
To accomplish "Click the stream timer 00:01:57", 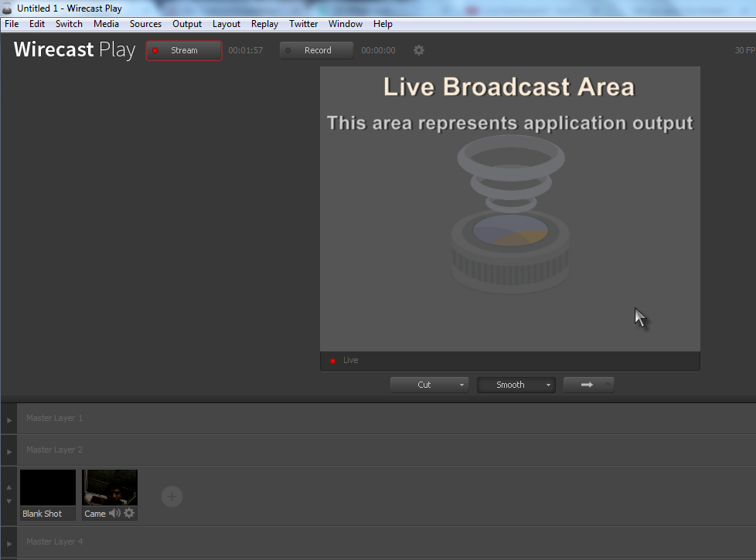I will (x=245, y=50).
